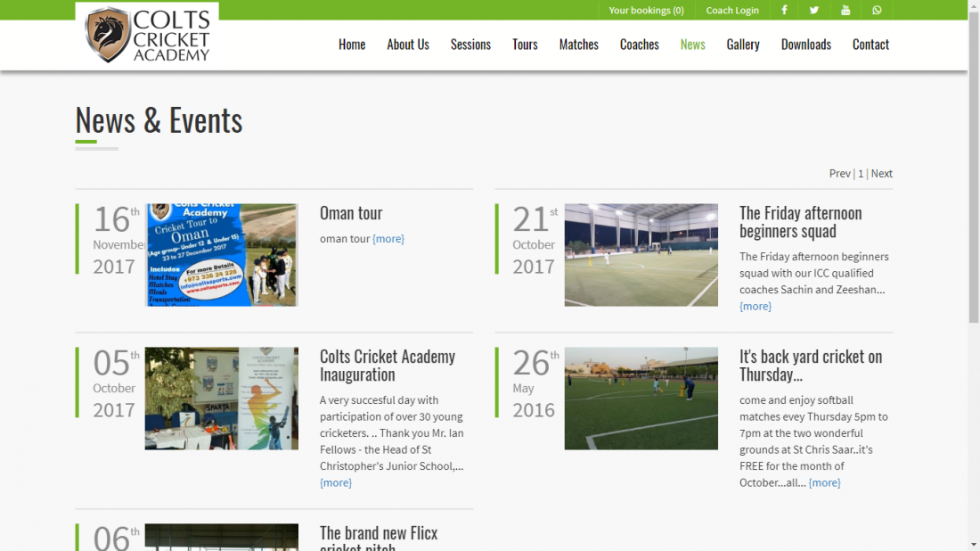Screen dimensions: 980x551
Task: Open the YouTube channel icon
Action: pos(845,10)
